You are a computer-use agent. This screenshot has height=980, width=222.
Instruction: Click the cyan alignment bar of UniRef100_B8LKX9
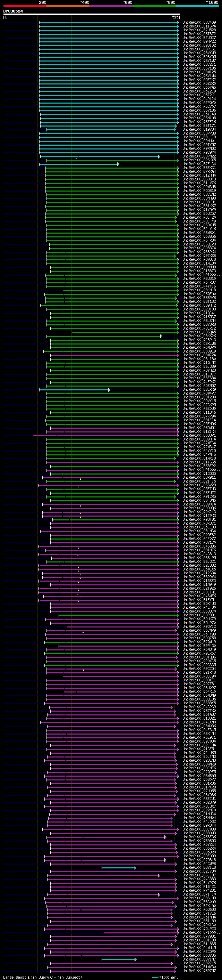click(75, 390)
